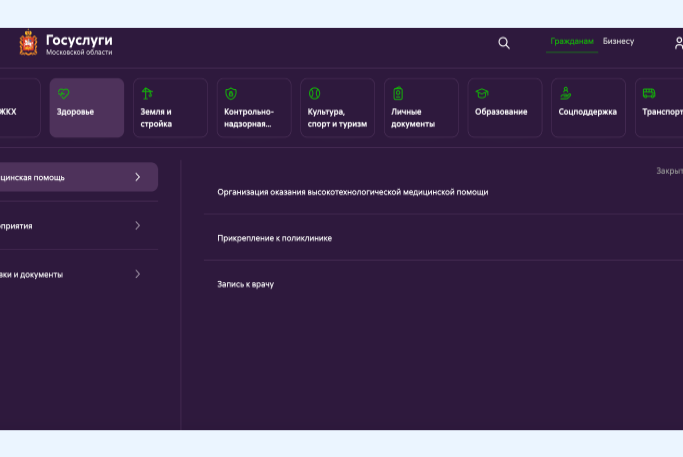This screenshot has height=457, width=683.
Task: Open the search magnifier icon
Action: coord(504,43)
